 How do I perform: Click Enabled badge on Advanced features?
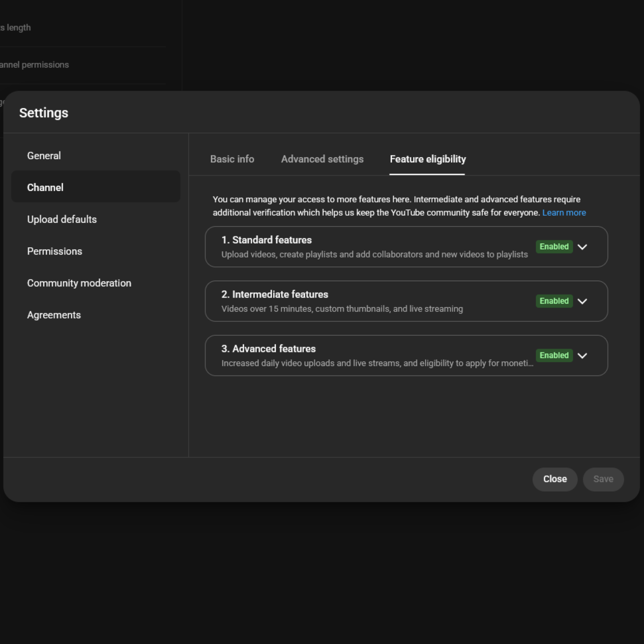point(554,355)
